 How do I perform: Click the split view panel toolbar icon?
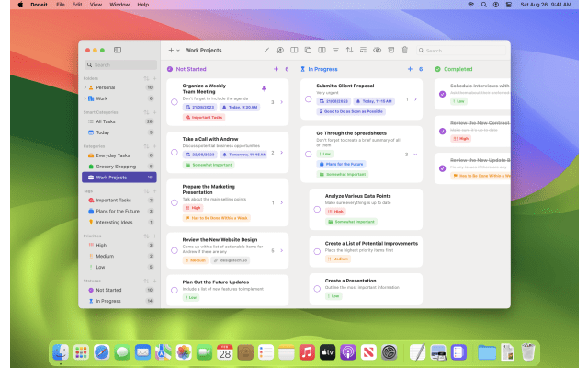click(x=294, y=50)
